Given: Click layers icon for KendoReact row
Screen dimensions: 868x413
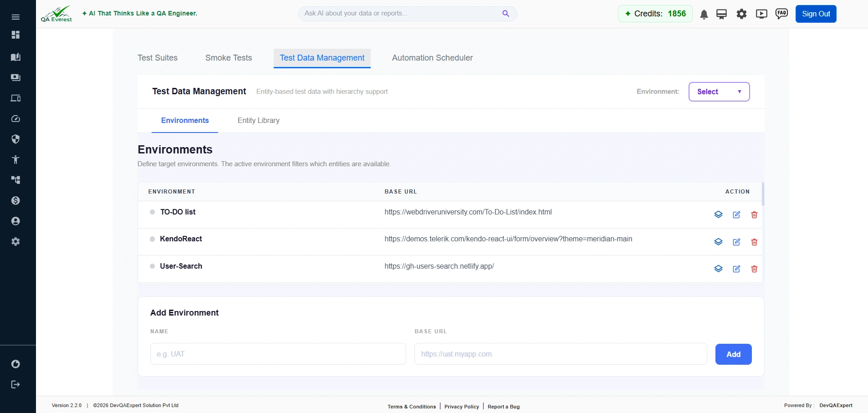Looking at the screenshot, I should pyautogui.click(x=718, y=242).
